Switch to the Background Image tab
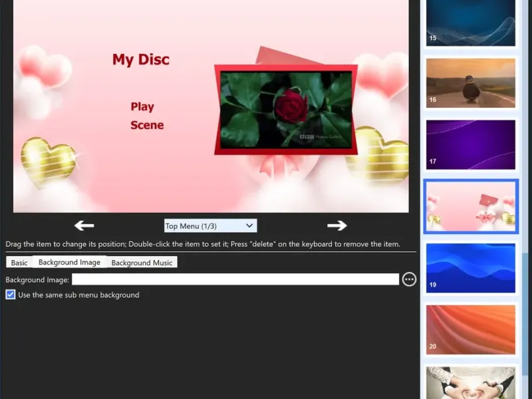 [x=69, y=262]
